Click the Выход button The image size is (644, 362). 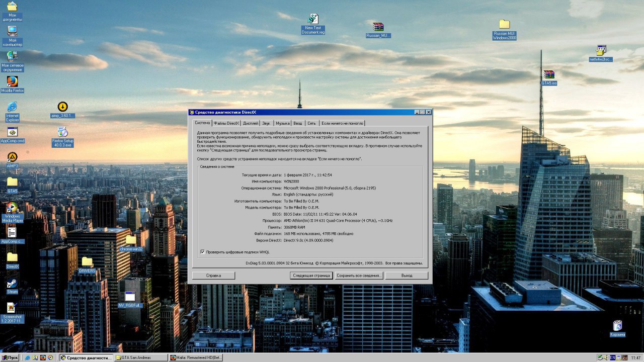click(x=407, y=276)
